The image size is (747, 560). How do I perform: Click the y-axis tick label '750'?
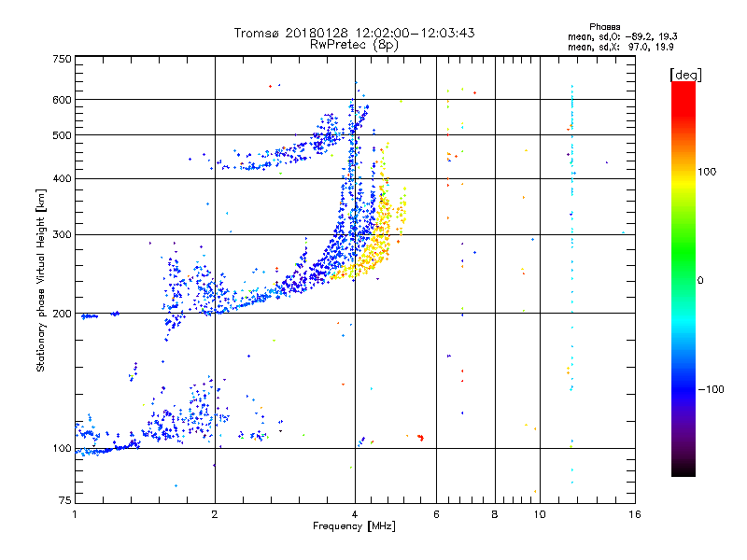pos(62,59)
